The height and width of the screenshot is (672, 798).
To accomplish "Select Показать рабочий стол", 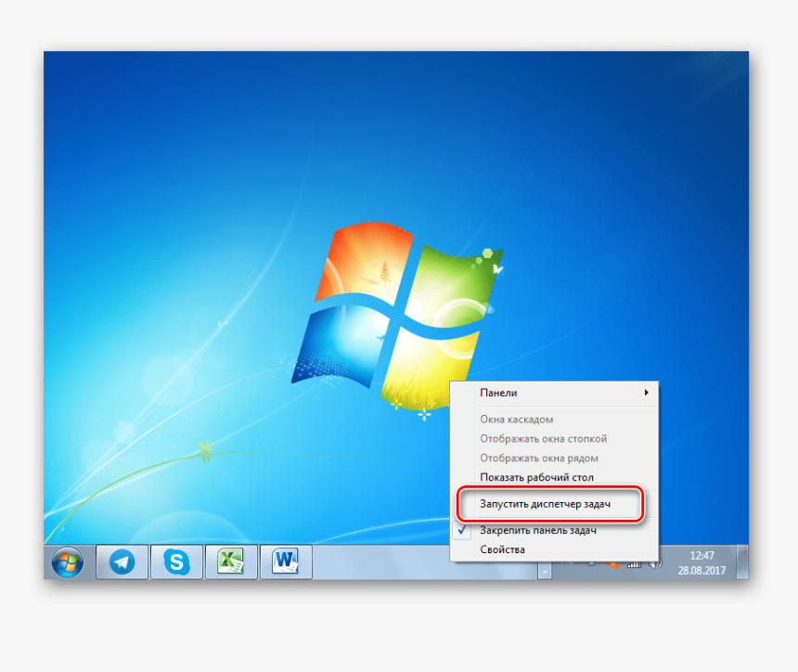I will pos(554,477).
